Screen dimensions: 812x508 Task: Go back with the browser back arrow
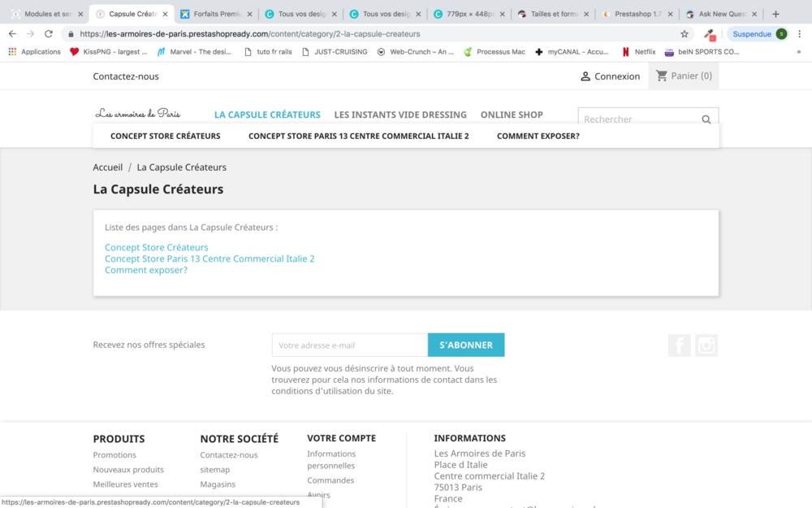pyautogui.click(x=12, y=33)
